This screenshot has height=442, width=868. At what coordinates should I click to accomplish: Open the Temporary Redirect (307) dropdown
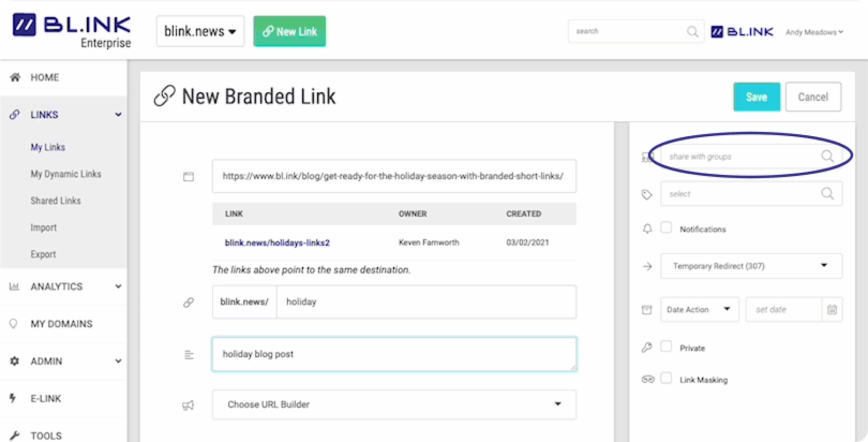tap(751, 266)
